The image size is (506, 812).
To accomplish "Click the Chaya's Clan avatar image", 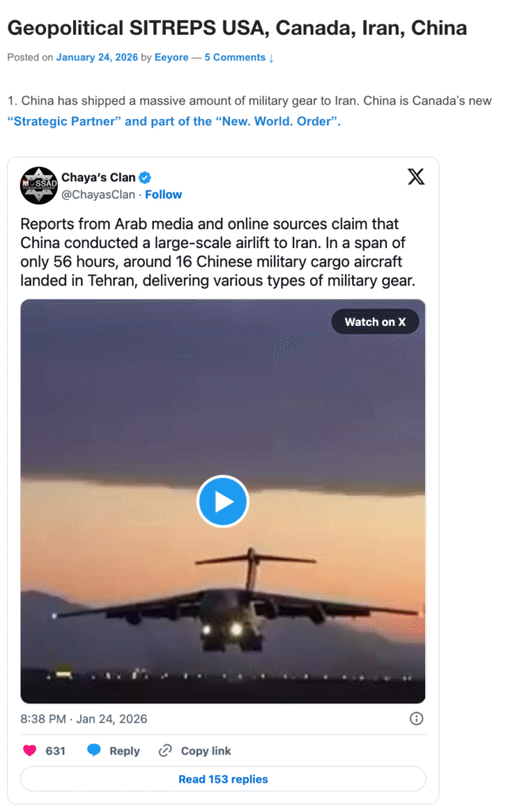I will pyautogui.click(x=39, y=186).
